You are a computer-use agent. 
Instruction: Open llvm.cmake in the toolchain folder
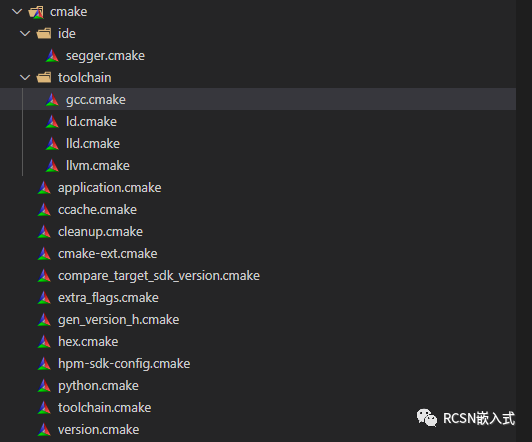(258, 166)
